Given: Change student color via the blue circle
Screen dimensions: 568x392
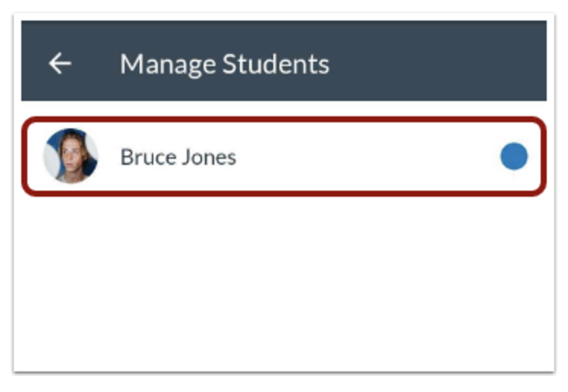Looking at the screenshot, I should [513, 156].
